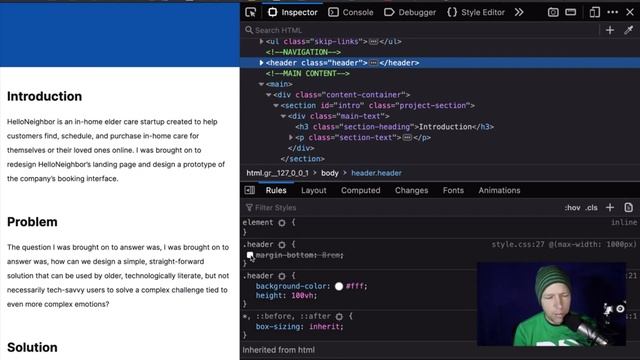Open the Changes tab
This screenshot has height=360, width=640.
point(411,190)
